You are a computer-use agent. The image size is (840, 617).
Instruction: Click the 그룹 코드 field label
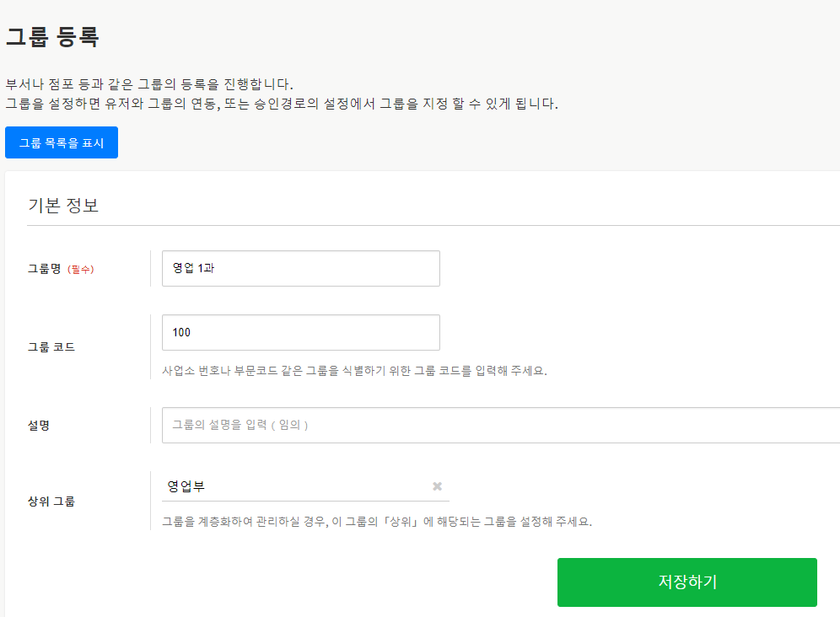(51, 346)
